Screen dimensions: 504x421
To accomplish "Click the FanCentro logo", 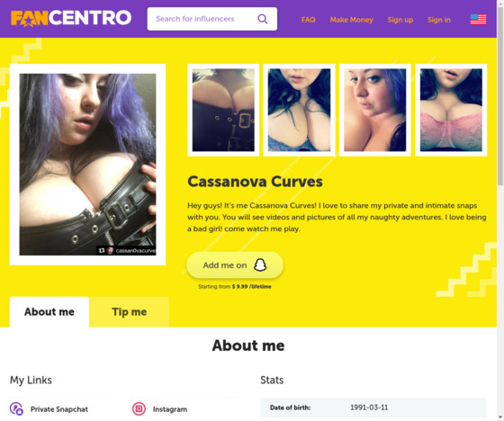I will pyautogui.click(x=71, y=18).
